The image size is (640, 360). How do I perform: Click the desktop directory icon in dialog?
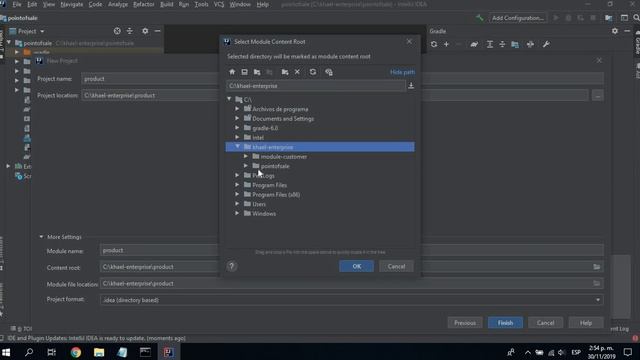(244, 72)
